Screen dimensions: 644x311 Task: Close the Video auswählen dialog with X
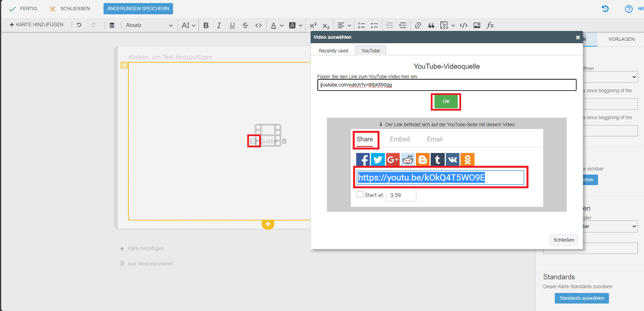coord(578,37)
